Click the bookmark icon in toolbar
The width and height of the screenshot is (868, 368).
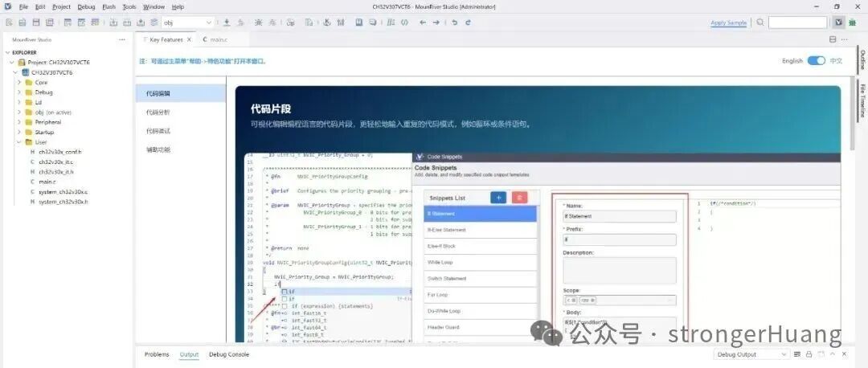click(x=358, y=22)
